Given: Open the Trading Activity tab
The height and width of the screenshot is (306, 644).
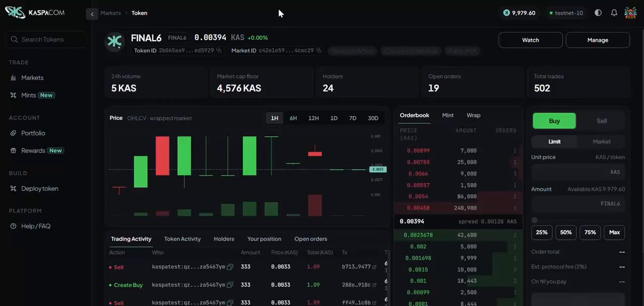Looking at the screenshot, I should pos(131,239).
